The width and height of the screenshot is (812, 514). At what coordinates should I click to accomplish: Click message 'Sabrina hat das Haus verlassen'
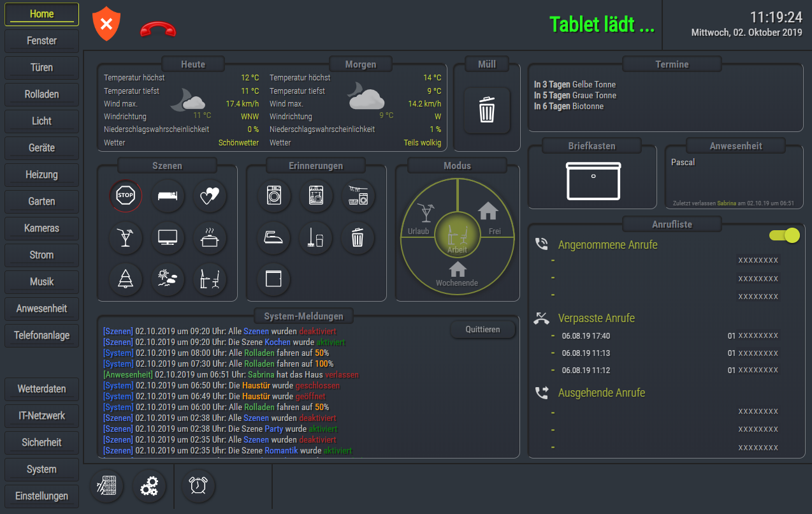click(231, 374)
